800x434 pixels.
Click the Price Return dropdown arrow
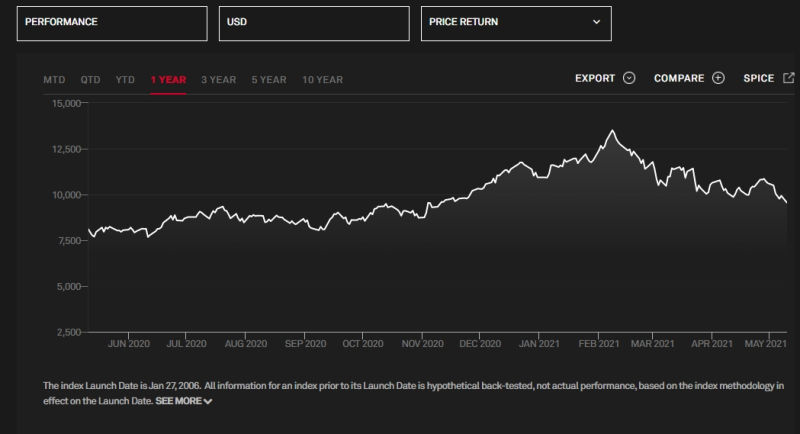pyautogui.click(x=596, y=22)
